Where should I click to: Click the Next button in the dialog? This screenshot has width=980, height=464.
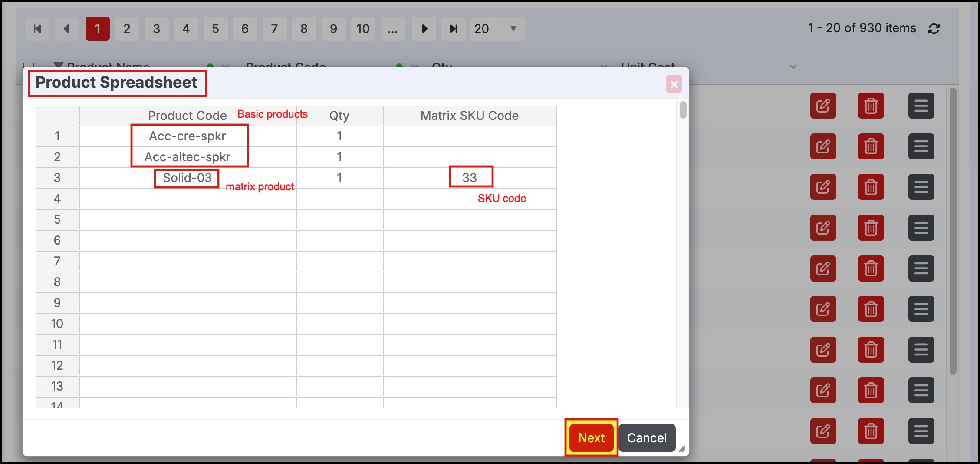591,438
